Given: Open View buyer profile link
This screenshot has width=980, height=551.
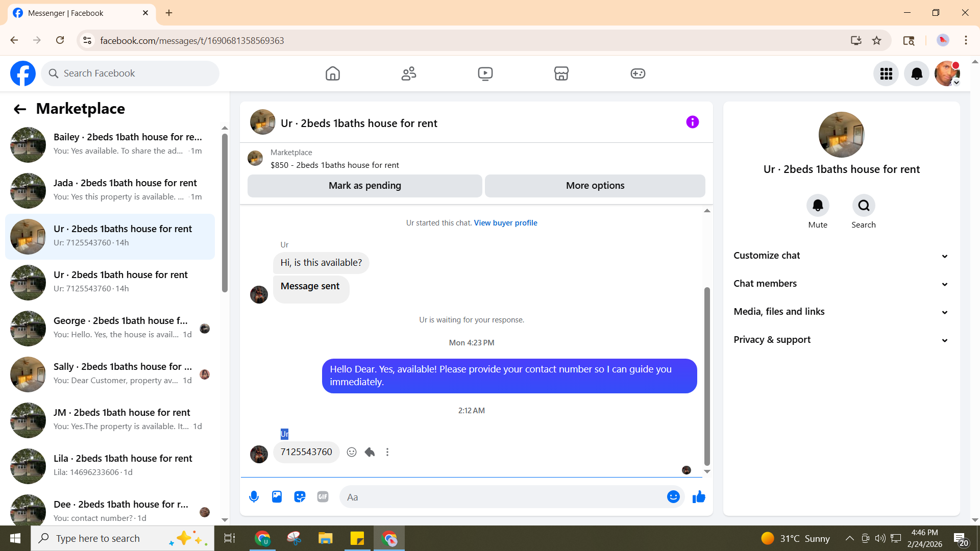Looking at the screenshot, I should [x=505, y=223].
